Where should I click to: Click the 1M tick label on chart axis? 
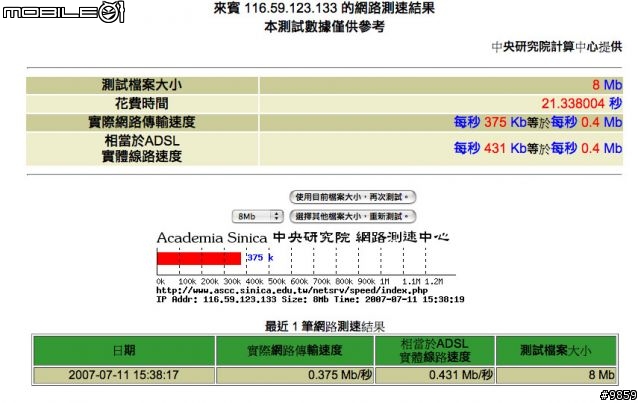pos(385,282)
